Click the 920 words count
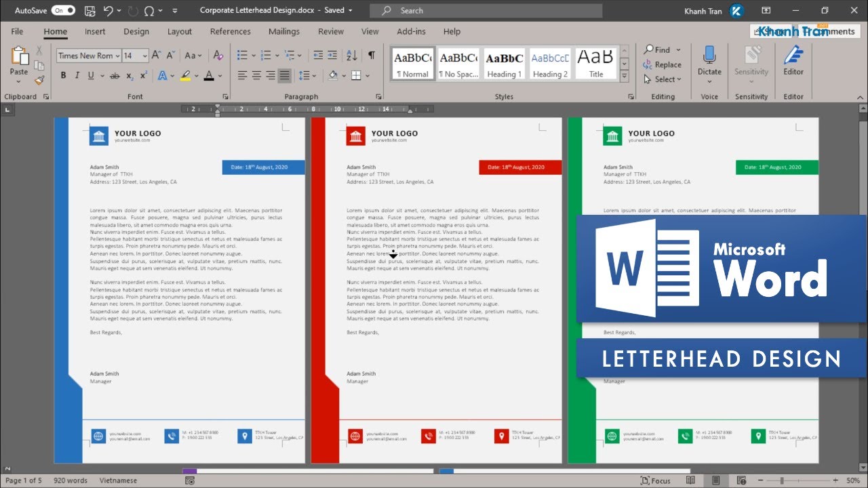Viewport: 868px width, 488px height. point(71,481)
